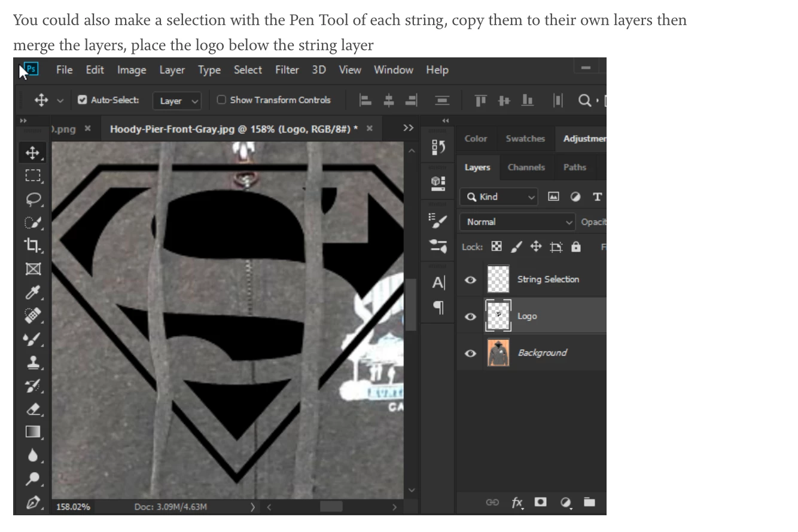The width and height of the screenshot is (798, 532).
Task: Switch to the Channels tab
Action: tap(526, 167)
